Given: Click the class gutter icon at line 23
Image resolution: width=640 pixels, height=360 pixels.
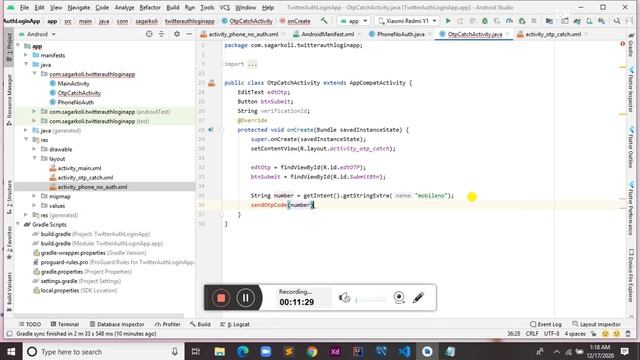Looking at the screenshot, I should (x=211, y=83).
